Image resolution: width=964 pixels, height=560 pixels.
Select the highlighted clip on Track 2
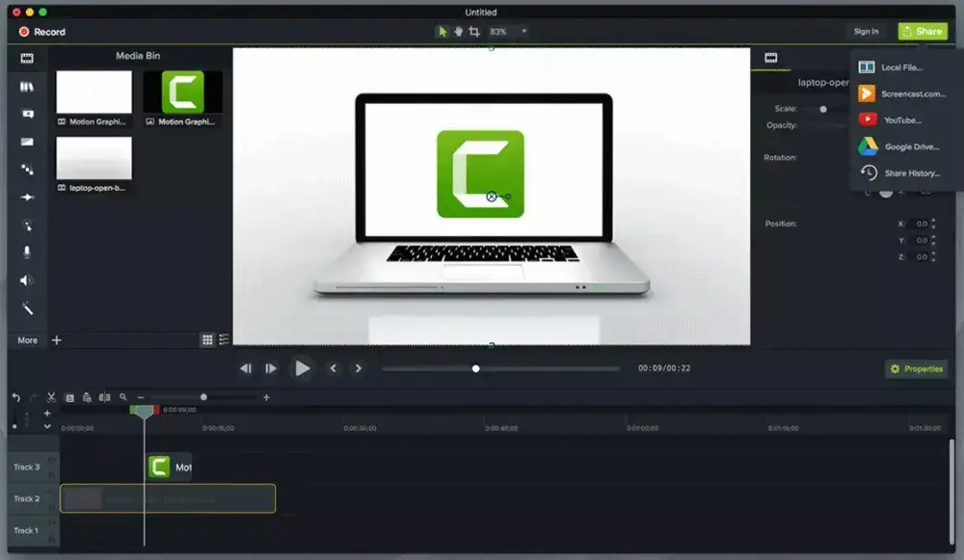[168, 498]
